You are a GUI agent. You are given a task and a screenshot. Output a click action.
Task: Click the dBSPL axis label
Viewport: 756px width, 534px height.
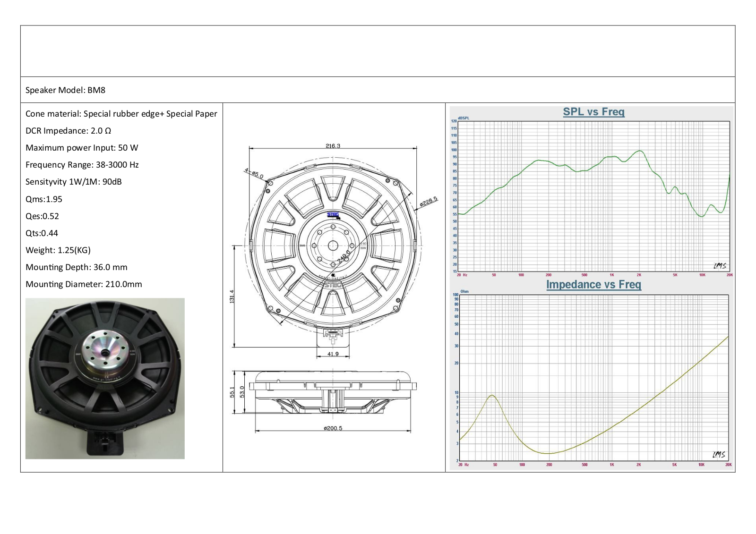coord(464,118)
